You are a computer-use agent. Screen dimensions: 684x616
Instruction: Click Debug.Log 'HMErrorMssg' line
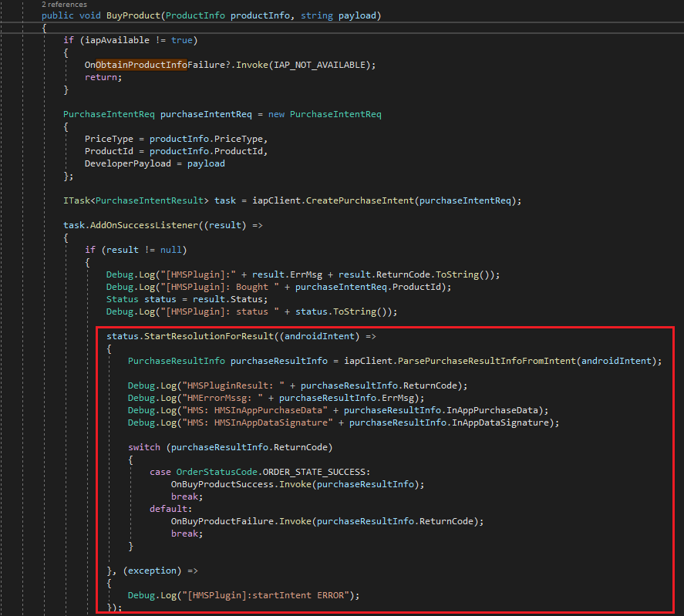tap(276, 398)
